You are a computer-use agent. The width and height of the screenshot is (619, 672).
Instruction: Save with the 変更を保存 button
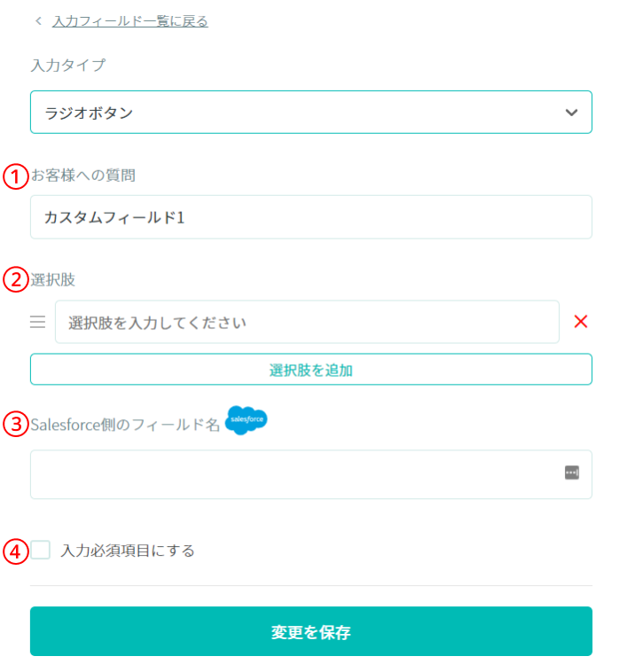point(311,631)
